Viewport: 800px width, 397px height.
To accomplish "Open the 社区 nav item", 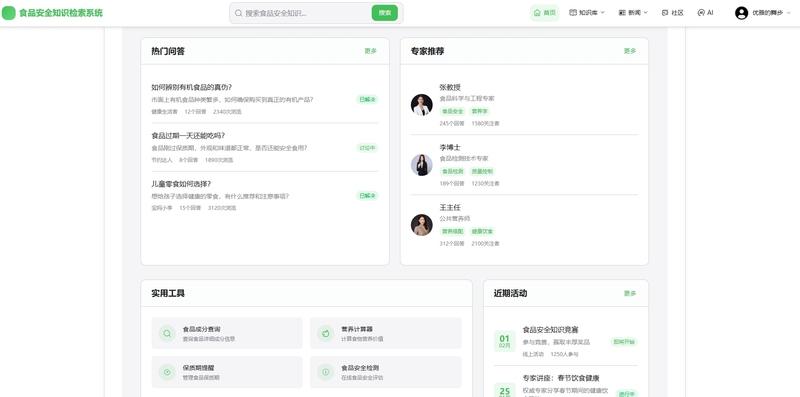I will (672, 13).
